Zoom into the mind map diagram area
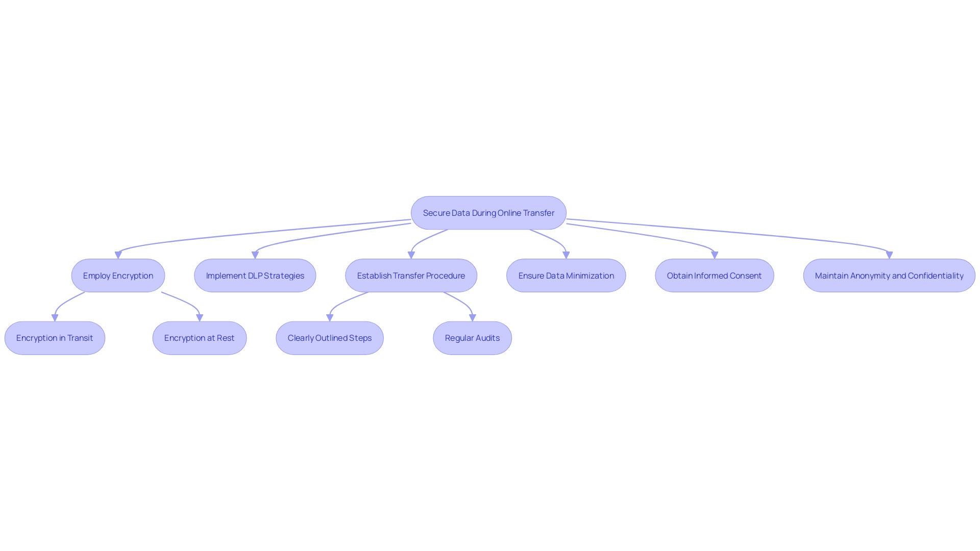This screenshot has width=980, height=551. (490, 276)
